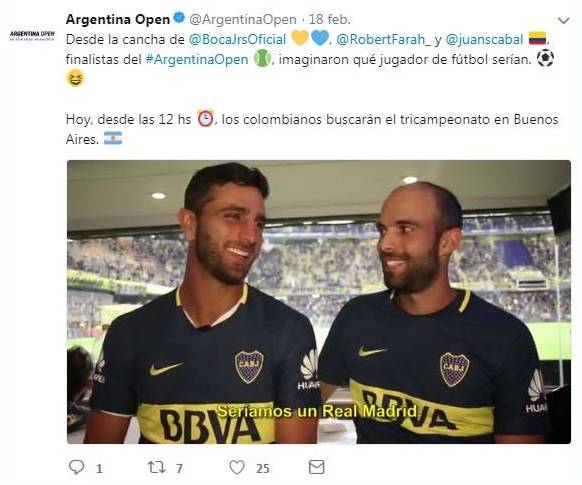Open the tweet options chevron menu

coord(564,20)
